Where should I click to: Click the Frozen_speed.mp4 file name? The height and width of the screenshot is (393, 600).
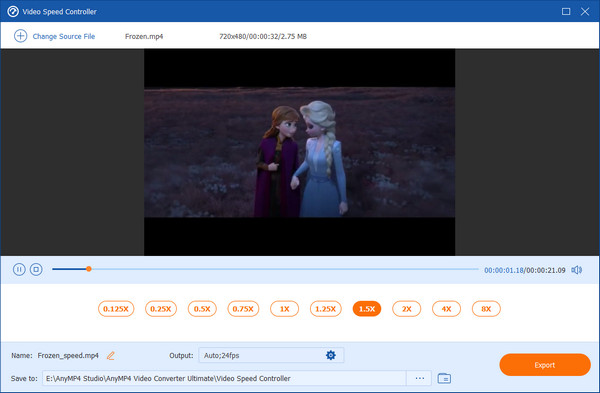point(68,355)
